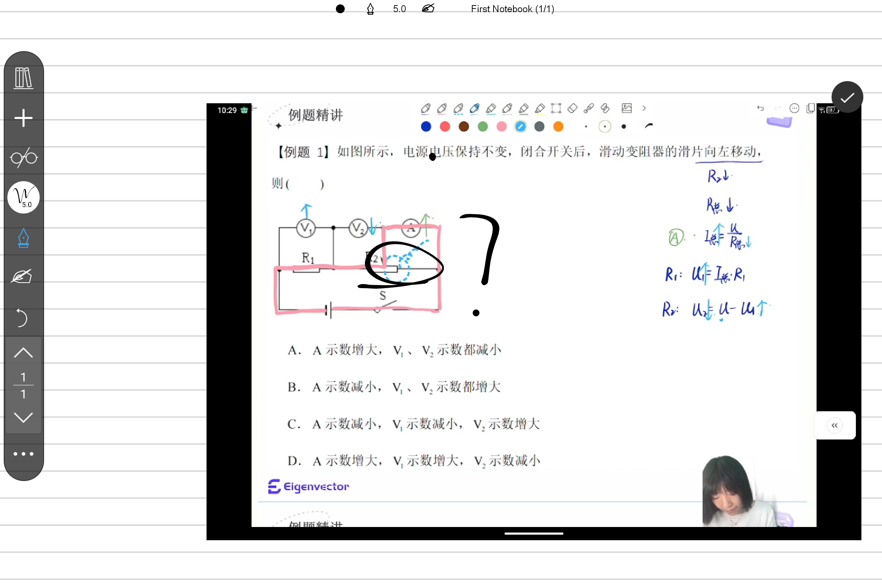Tap answer option D text line
The image size is (882, 588).
pos(414,460)
